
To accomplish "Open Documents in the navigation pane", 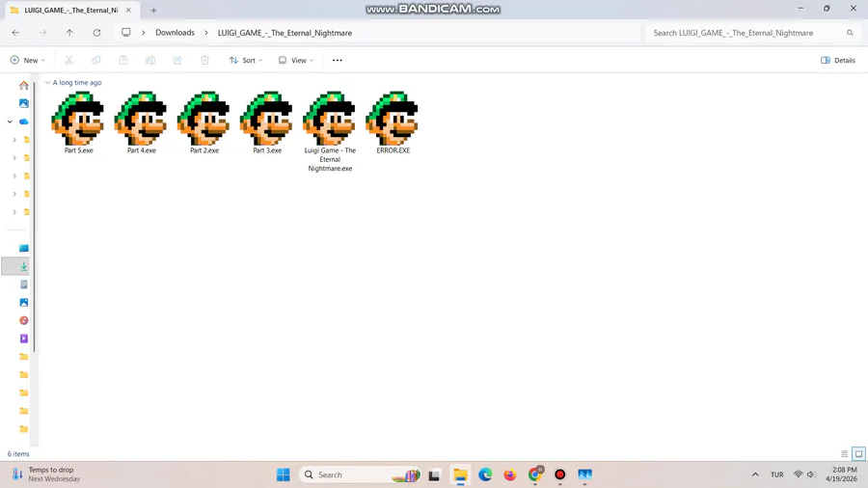I will click(24, 285).
